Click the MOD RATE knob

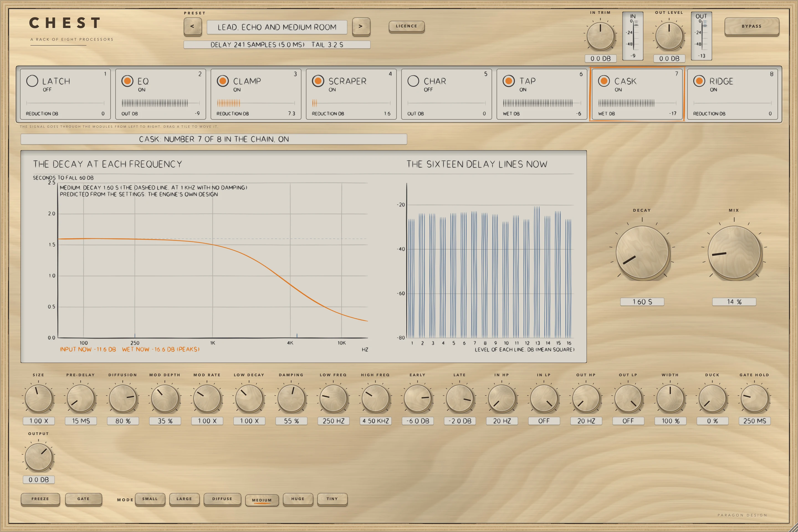coord(207,398)
